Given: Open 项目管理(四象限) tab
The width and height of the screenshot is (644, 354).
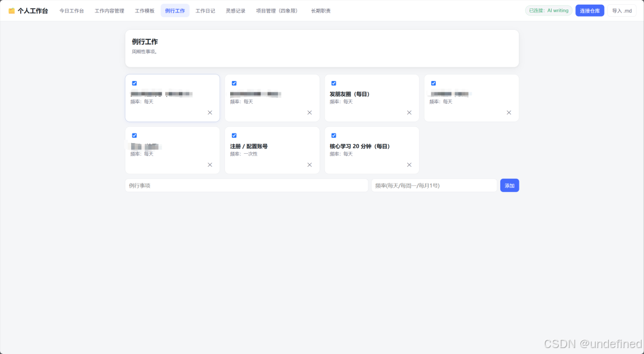Looking at the screenshot, I should tap(278, 11).
